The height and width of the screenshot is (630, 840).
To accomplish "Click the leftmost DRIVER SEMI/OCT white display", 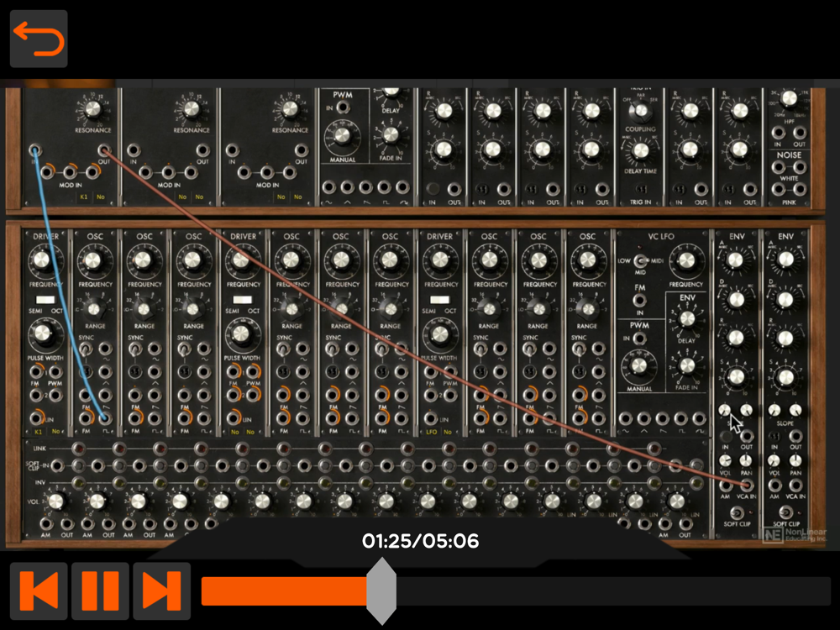I will [45, 300].
